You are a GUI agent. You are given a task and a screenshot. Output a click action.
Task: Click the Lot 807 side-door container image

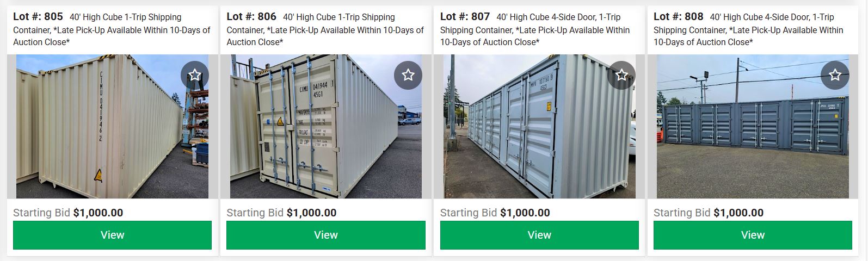(539, 126)
